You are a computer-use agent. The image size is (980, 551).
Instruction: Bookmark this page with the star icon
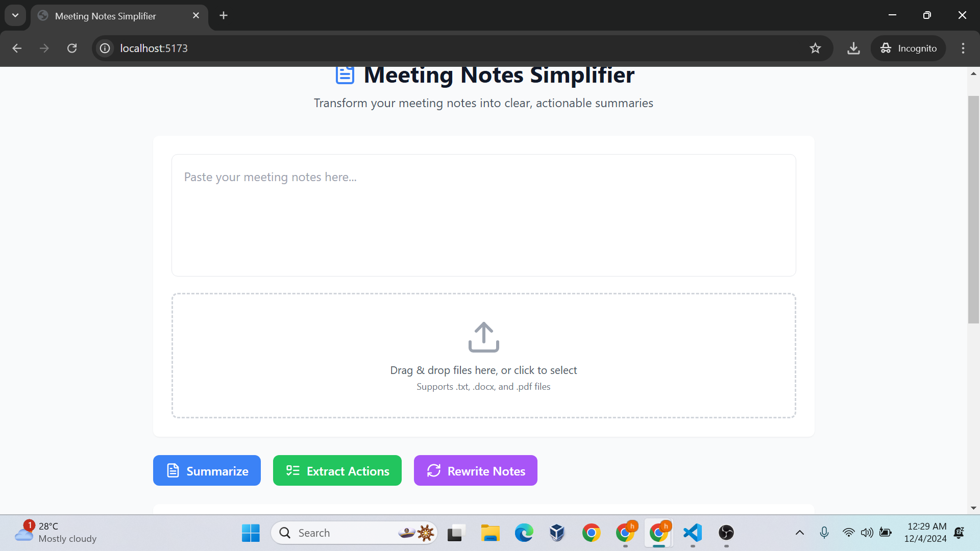click(x=815, y=48)
